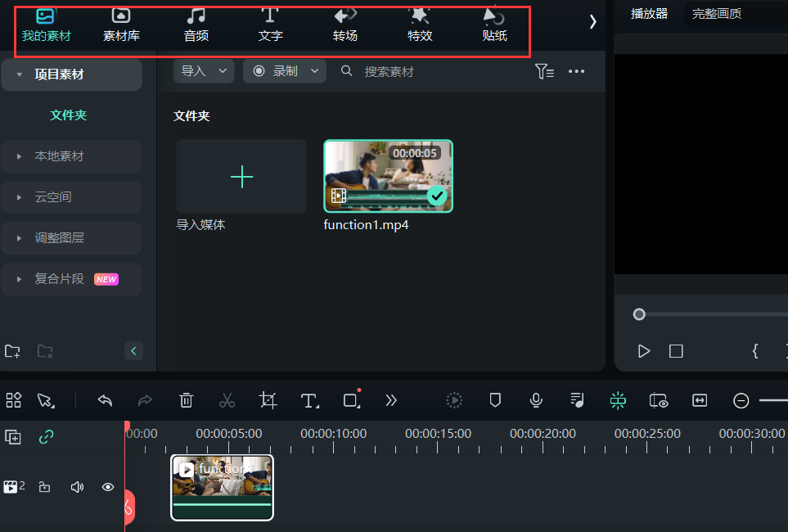Click the microphone voiceover record icon
This screenshot has width=788, height=532.
536,400
